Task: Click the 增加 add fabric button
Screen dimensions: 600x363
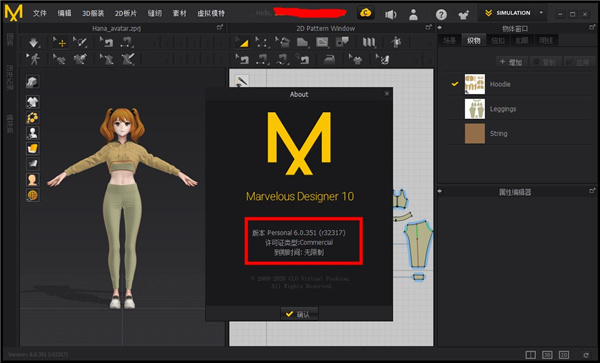Action: point(512,62)
